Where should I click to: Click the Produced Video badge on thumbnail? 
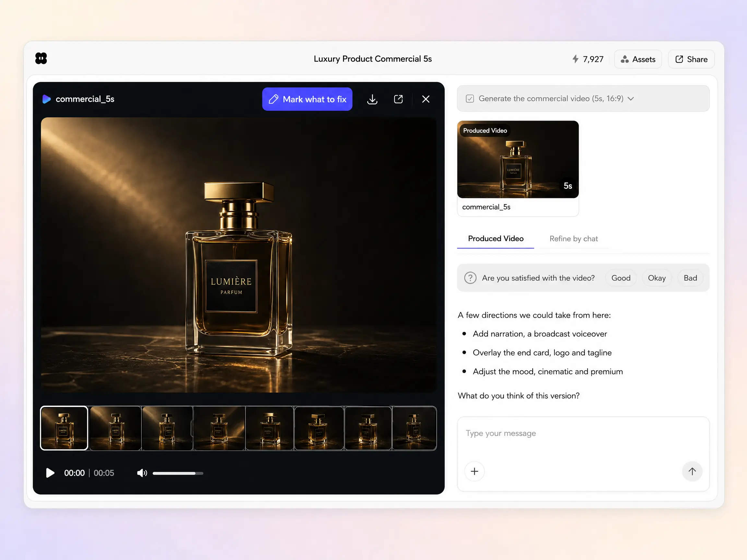pos(485,131)
